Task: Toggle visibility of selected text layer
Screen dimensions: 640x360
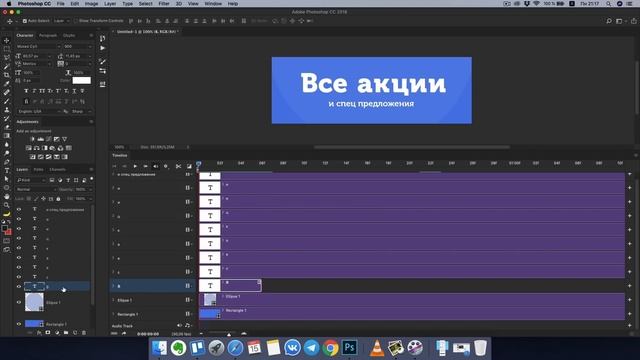Action: point(19,287)
